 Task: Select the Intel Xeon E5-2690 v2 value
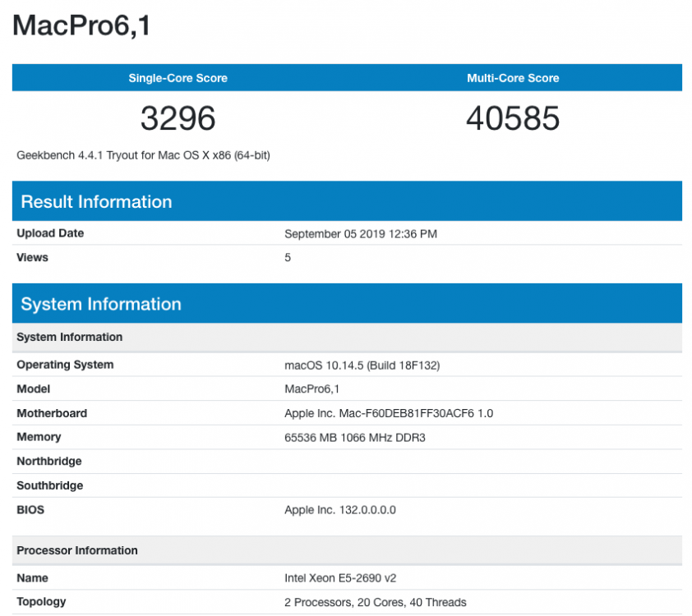point(340,578)
